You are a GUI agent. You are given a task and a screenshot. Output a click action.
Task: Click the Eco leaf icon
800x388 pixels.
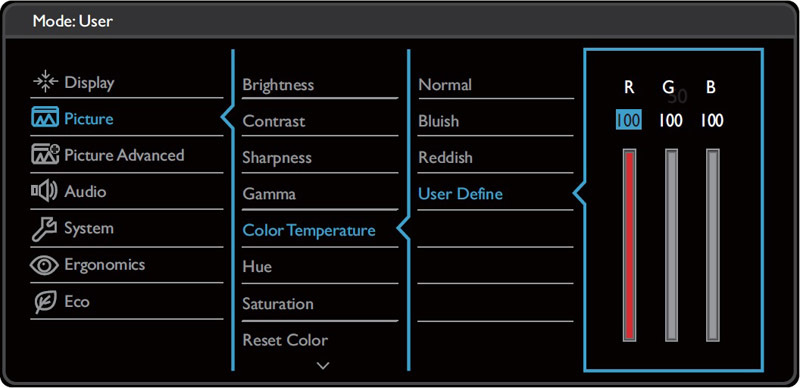46,302
